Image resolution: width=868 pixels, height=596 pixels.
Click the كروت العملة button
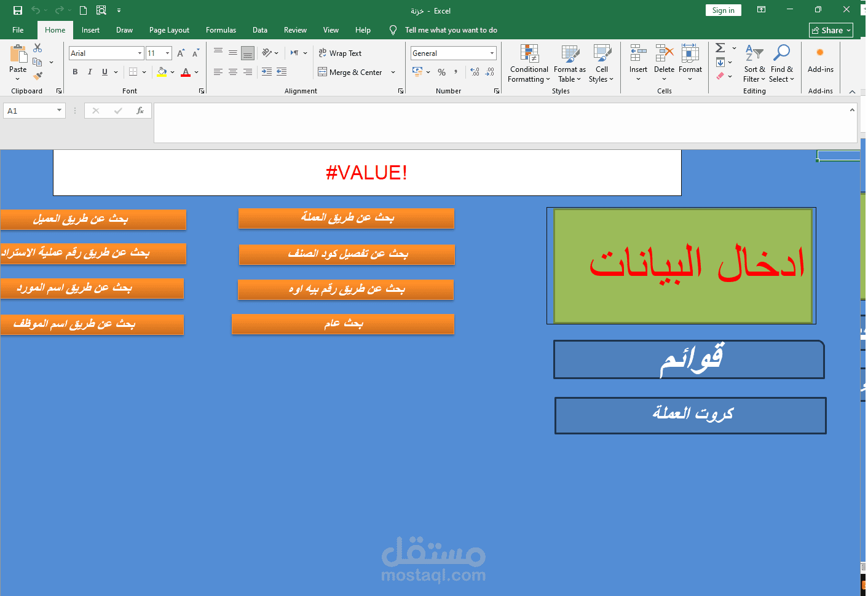click(690, 415)
